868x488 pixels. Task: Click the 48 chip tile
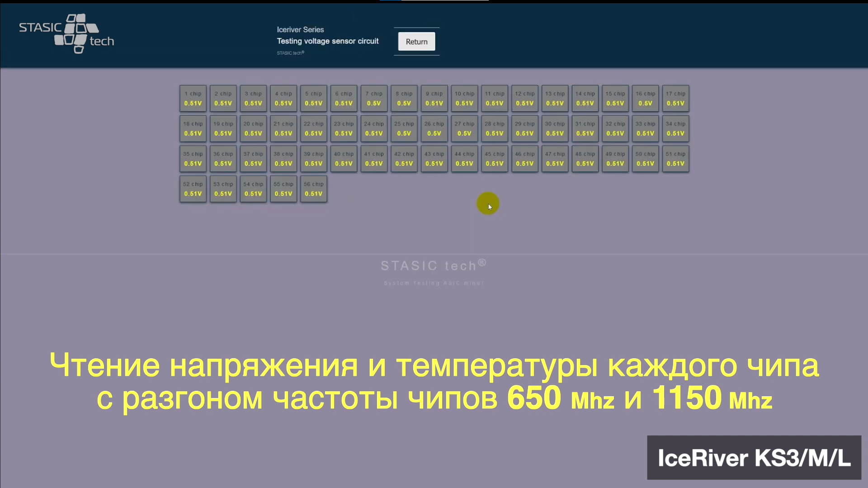585,159
